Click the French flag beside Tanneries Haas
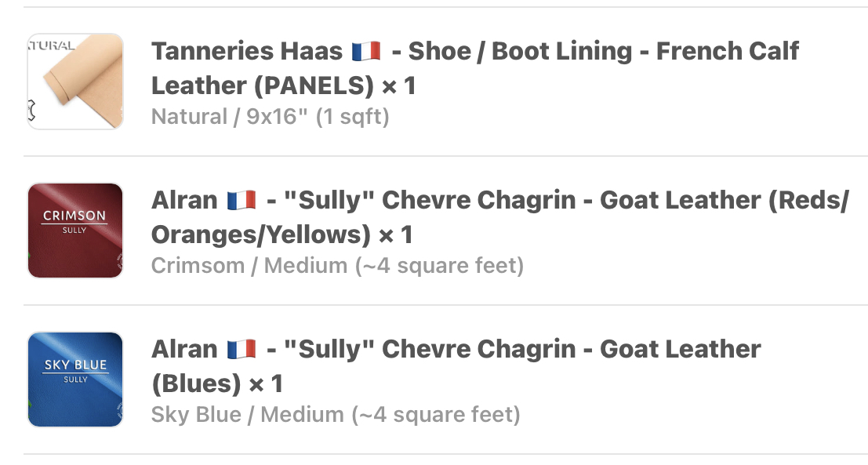The height and width of the screenshot is (465, 868). coord(366,52)
